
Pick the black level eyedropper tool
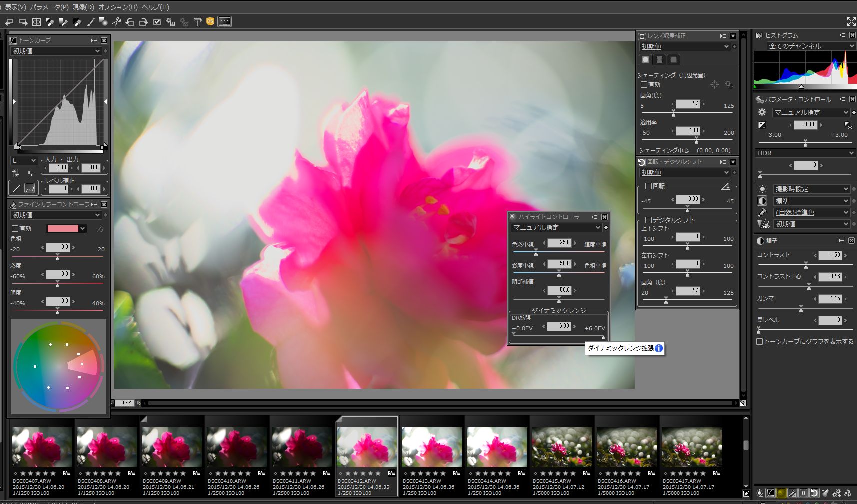pos(77,22)
